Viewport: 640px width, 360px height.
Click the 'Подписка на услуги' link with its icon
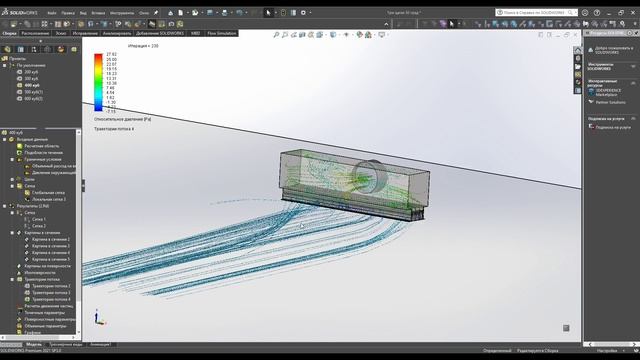[610, 127]
